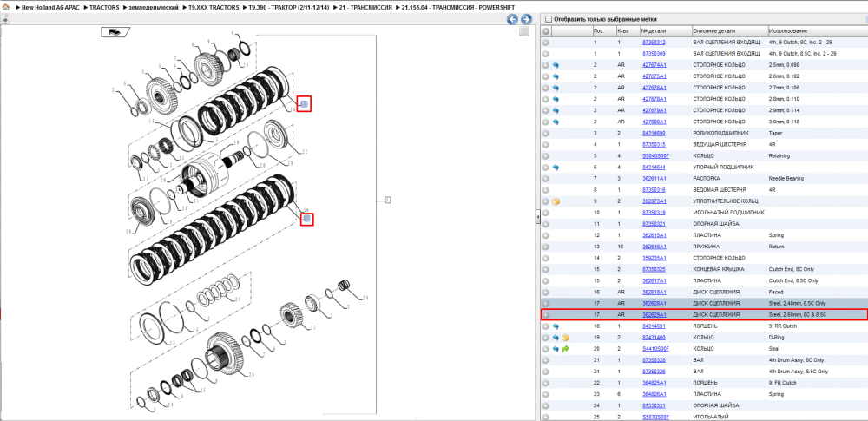Viewport: 868px width, 421px height.
Task: Click the box kit icon for 87431400
Action: coord(565,338)
